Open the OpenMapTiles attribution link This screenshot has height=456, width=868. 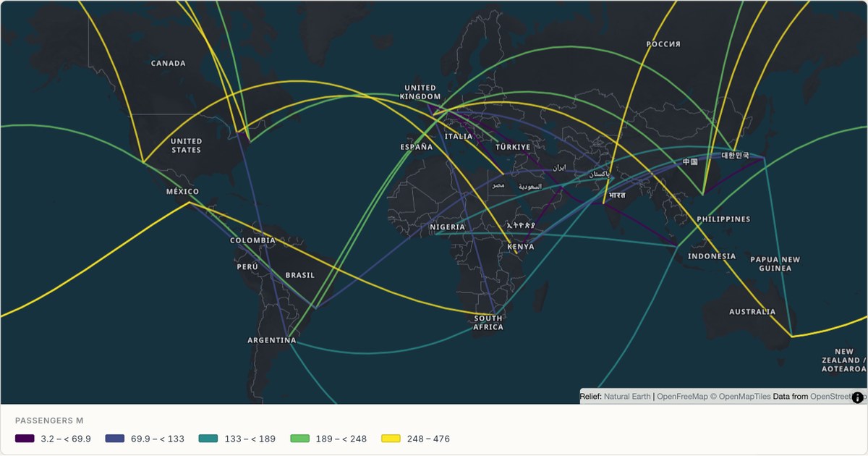coord(744,397)
